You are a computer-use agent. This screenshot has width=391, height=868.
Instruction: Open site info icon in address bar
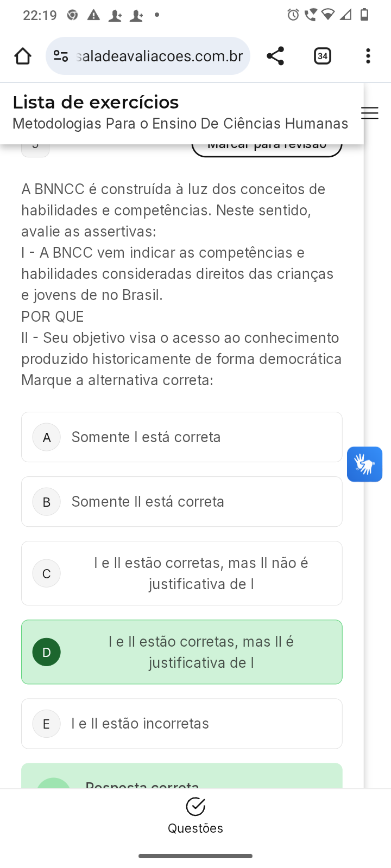point(61,56)
